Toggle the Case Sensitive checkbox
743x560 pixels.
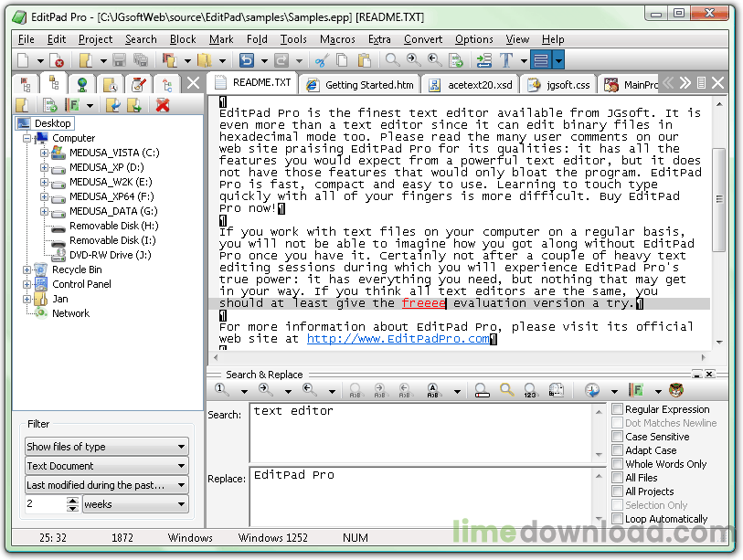tap(618, 437)
